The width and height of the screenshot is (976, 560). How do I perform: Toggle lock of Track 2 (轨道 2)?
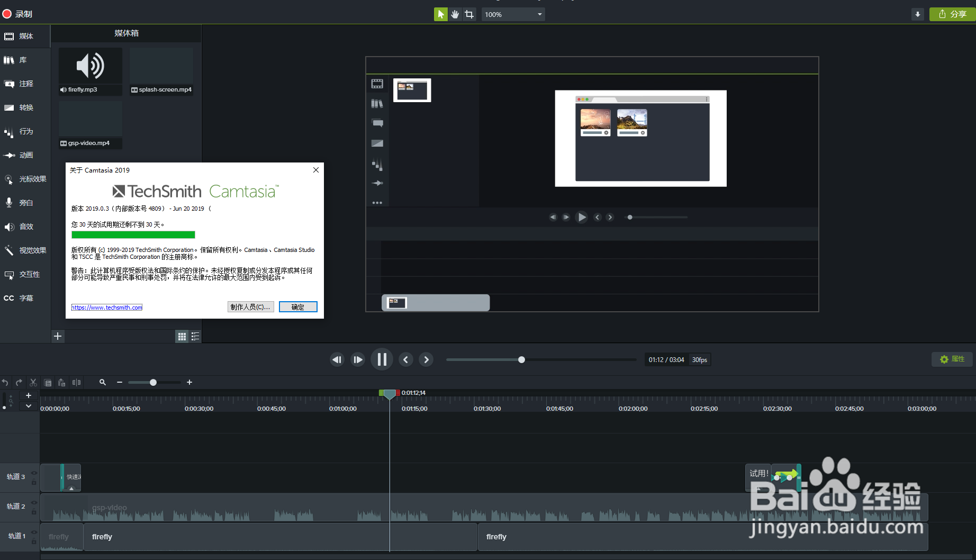pyautogui.click(x=34, y=512)
